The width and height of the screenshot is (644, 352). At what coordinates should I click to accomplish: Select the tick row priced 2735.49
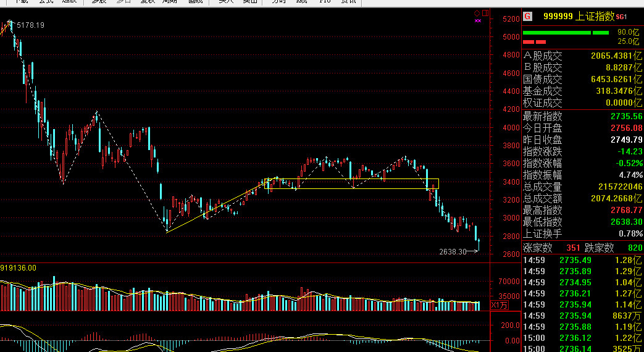pyautogui.click(x=583, y=259)
